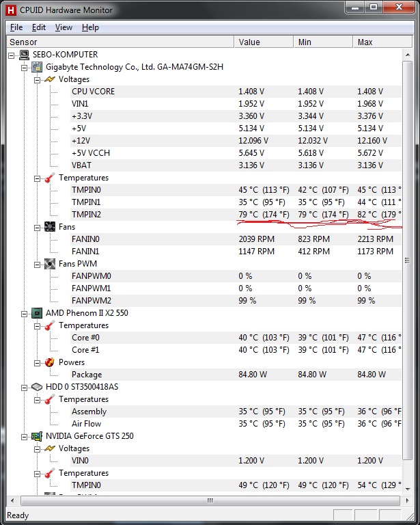
Task: Open the View menu
Action: [64, 27]
